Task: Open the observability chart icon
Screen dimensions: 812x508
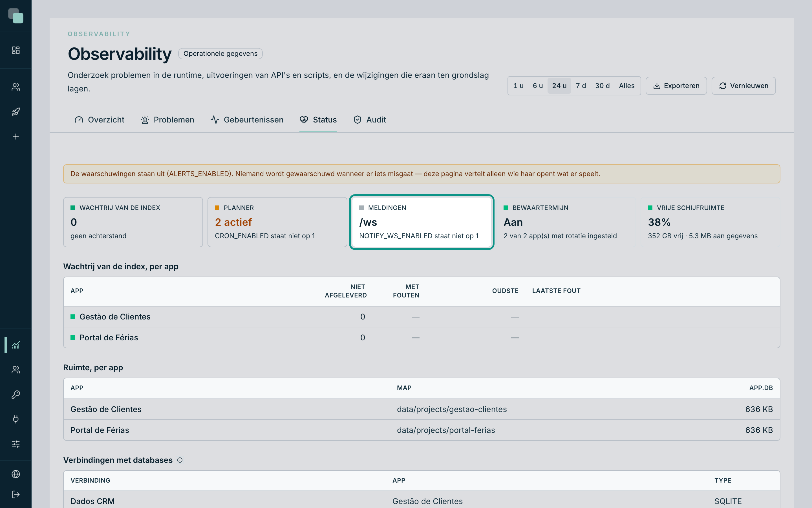Action: click(16, 345)
